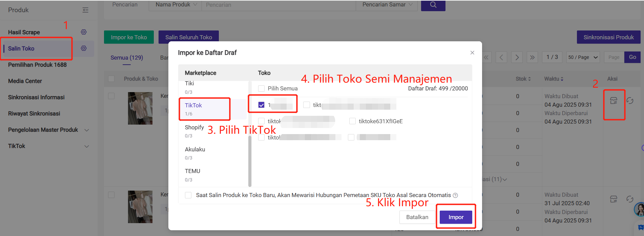Switch to Semua (129) tab
Viewport: 644px width, 236px height.
(127, 58)
